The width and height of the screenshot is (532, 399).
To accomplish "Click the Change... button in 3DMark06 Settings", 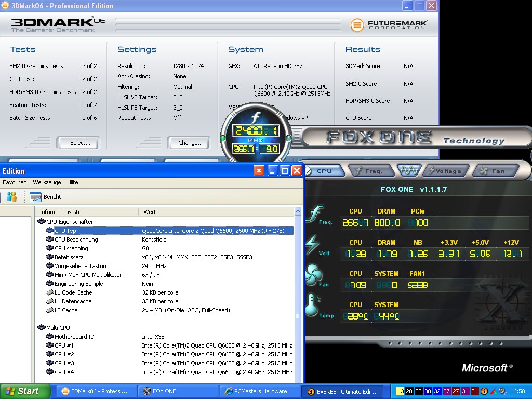I will coord(188,143).
